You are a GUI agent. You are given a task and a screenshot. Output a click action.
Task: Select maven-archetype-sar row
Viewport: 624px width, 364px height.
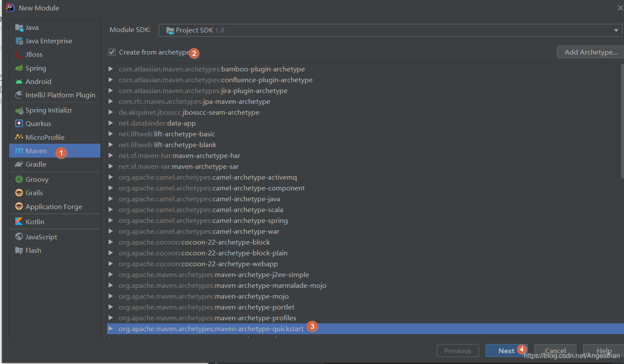coord(364,166)
